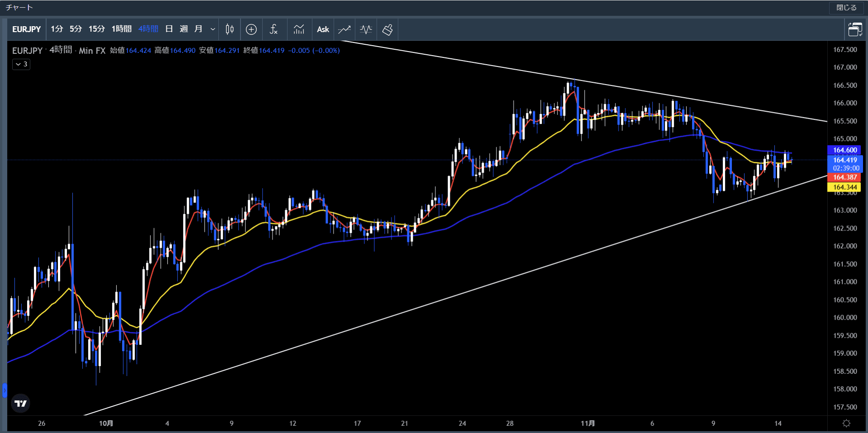The width and height of the screenshot is (868, 433).
Task: Click the 167.500 price axis label
Action: 845,50
